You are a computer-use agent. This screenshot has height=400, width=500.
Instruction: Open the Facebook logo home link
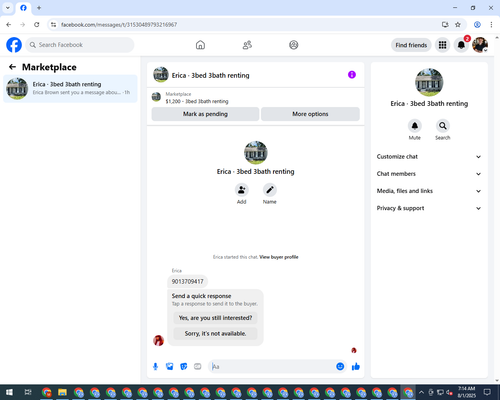point(14,45)
